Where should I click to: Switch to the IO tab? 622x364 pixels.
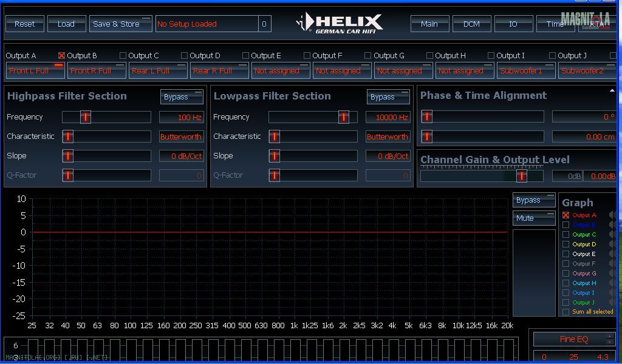tap(513, 24)
